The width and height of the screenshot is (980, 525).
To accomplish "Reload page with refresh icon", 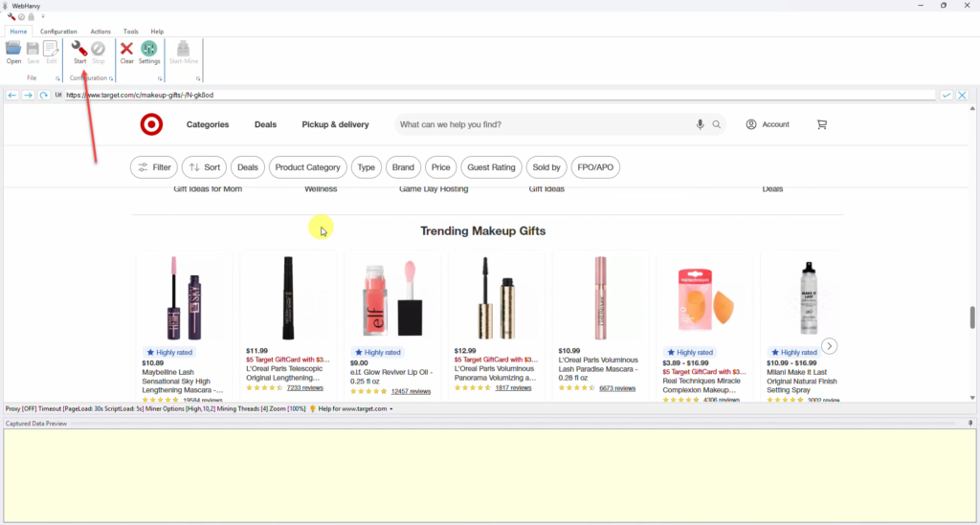I will [x=43, y=95].
